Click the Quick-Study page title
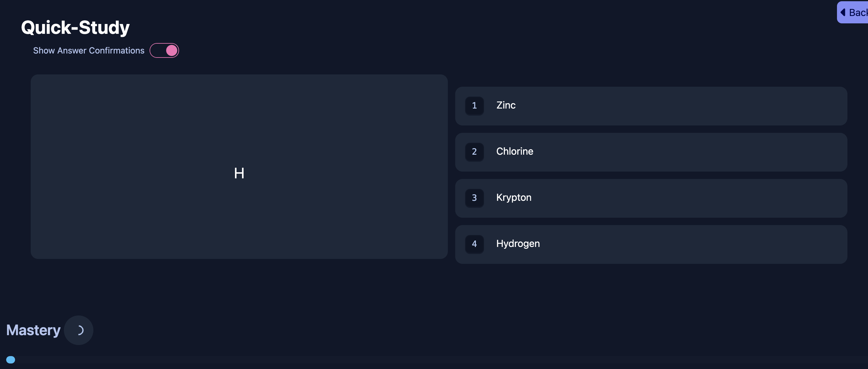868x369 pixels. 75,27
